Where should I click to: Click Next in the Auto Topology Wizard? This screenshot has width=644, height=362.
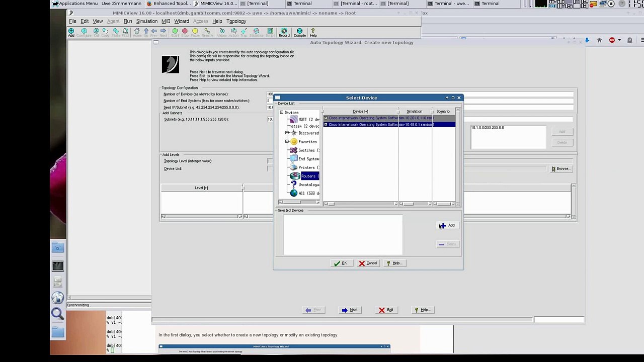coord(350,310)
